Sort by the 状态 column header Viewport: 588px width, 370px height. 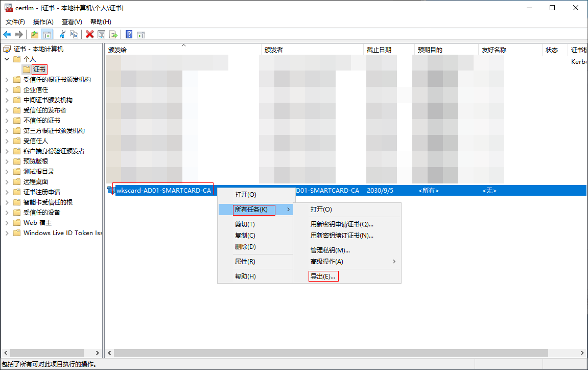[555, 50]
